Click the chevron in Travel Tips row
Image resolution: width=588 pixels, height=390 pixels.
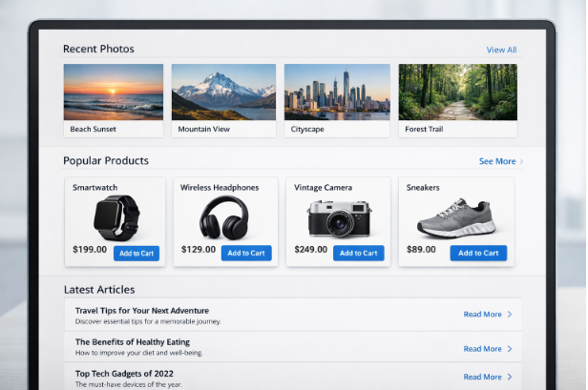click(510, 315)
